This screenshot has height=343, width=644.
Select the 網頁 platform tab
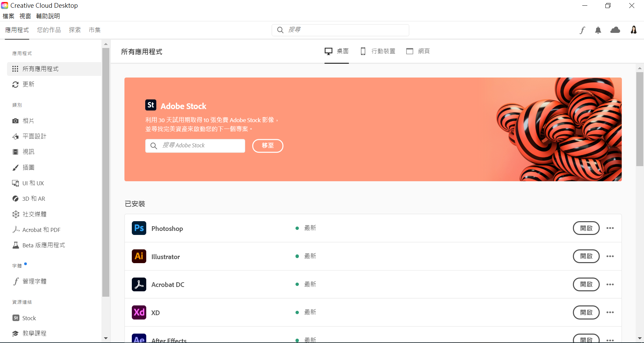[x=418, y=51]
